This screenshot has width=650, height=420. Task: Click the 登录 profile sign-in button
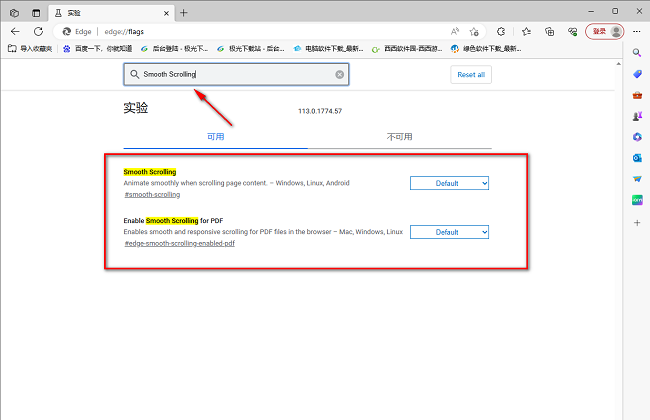pyautogui.click(x=604, y=32)
